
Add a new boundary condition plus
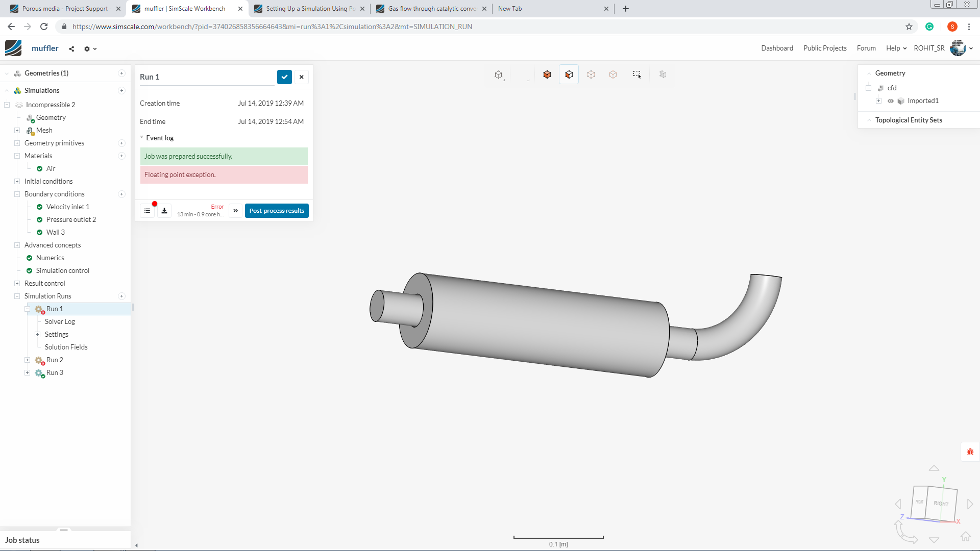coord(121,194)
